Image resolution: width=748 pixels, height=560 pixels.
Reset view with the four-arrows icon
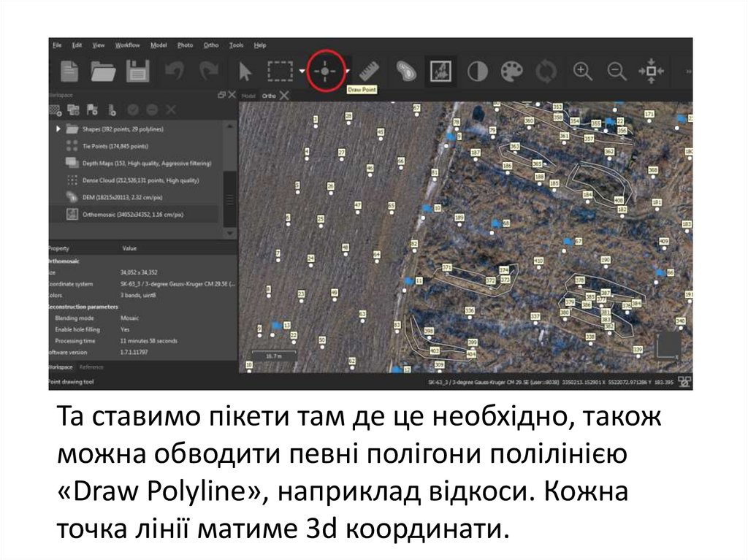[x=651, y=71]
